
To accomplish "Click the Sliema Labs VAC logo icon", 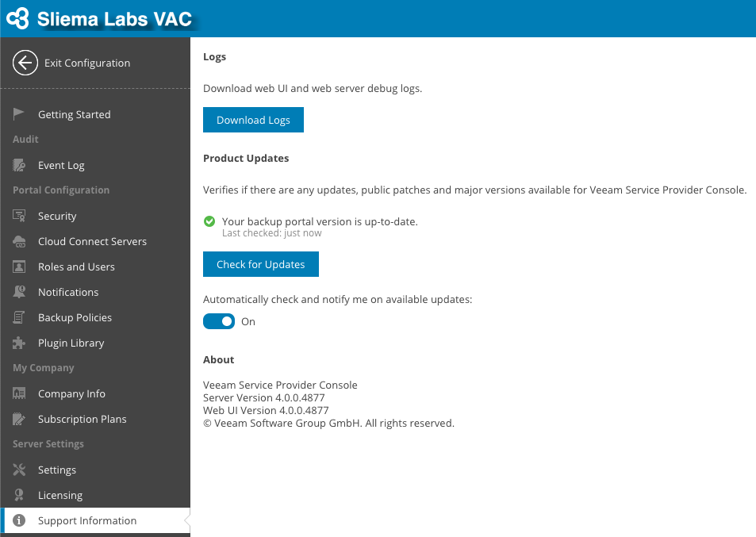I will [17, 18].
